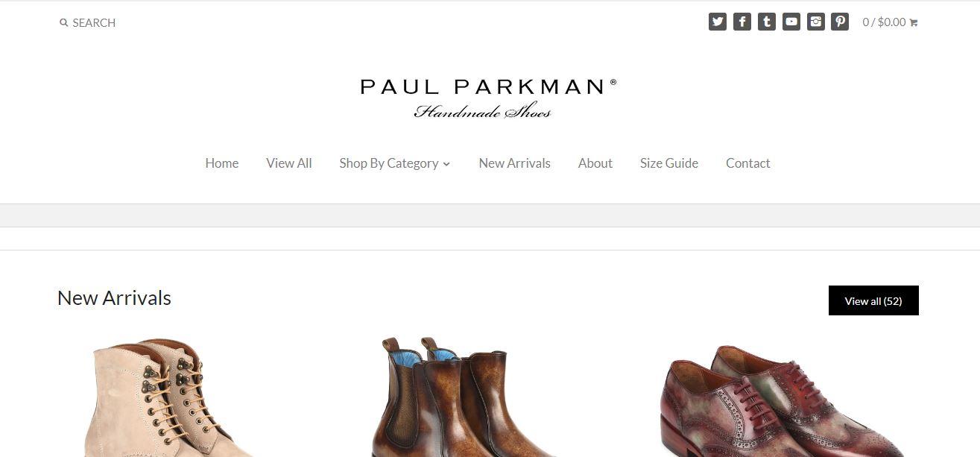Open the Size Guide page
Viewport: 980px width, 457px height.
coord(669,163)
